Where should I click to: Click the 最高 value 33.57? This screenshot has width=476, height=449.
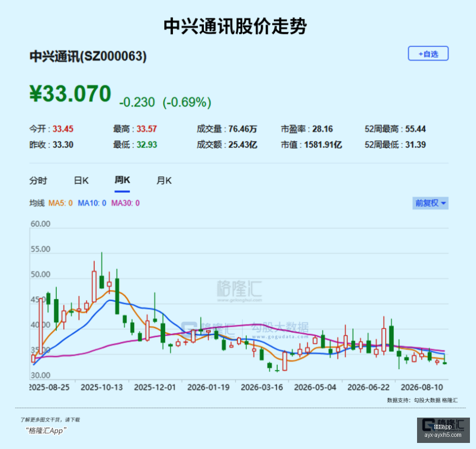click(x=147, y=129)
